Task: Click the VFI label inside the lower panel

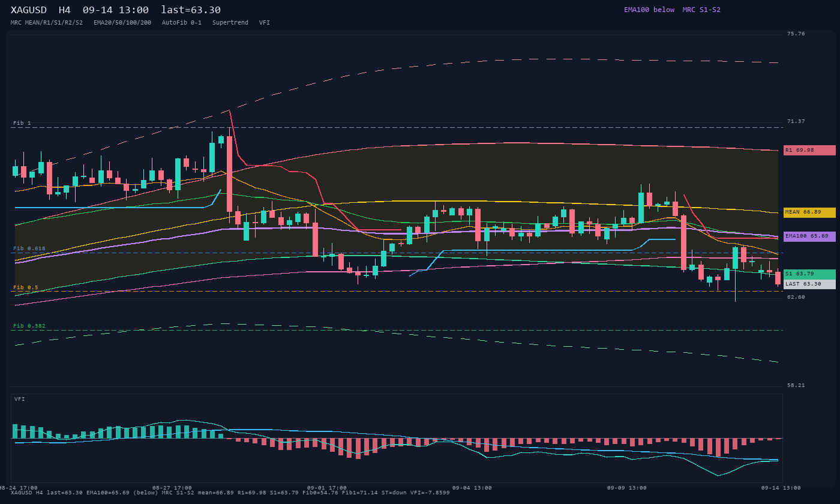Action: [x=20, y=399]
